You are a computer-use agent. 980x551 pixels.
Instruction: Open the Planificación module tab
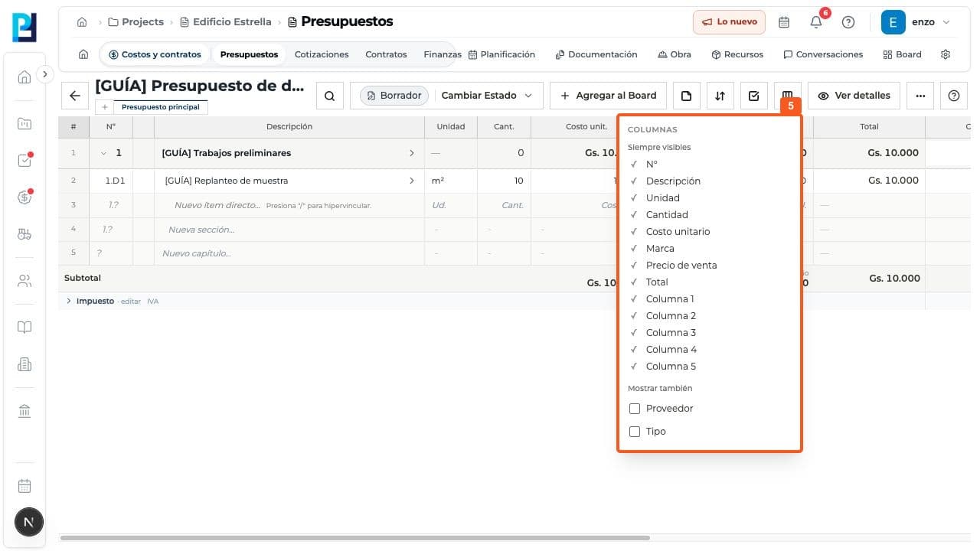[x=501, y=54]
